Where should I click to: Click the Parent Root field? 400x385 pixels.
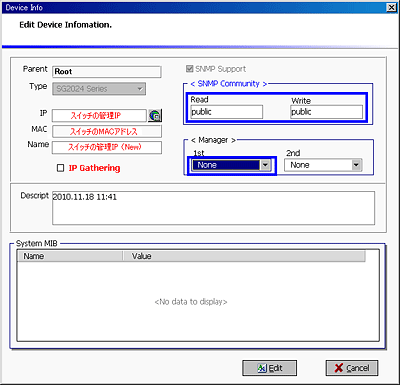(107, 72)
